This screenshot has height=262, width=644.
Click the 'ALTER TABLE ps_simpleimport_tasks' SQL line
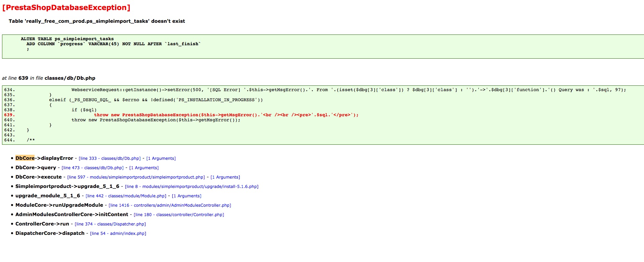(x=67, y=39)
